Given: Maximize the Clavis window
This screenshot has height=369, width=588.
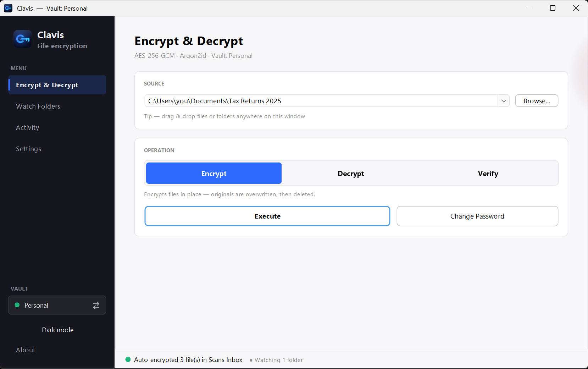Looking at the screenshot, I should (553, 8).
